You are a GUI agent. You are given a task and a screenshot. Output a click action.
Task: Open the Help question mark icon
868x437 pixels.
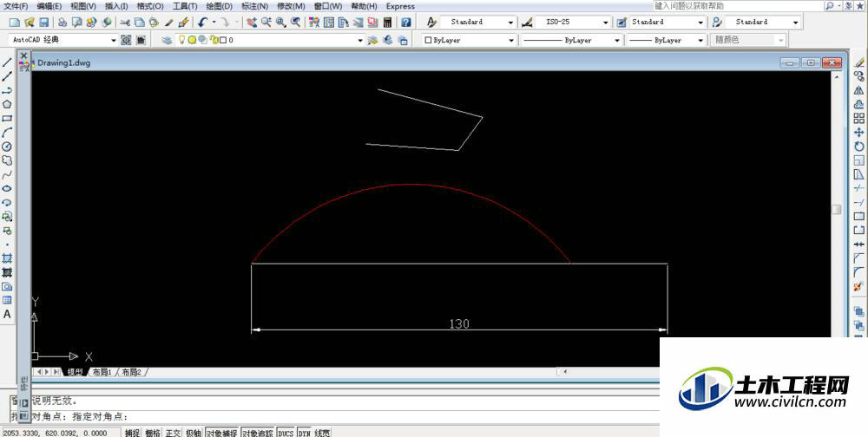(406, 23)
